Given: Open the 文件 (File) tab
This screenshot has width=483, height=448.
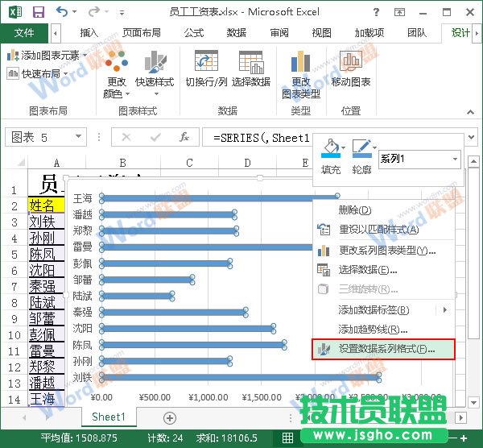Looking at the screenshot, I should [x=24, y=33].
